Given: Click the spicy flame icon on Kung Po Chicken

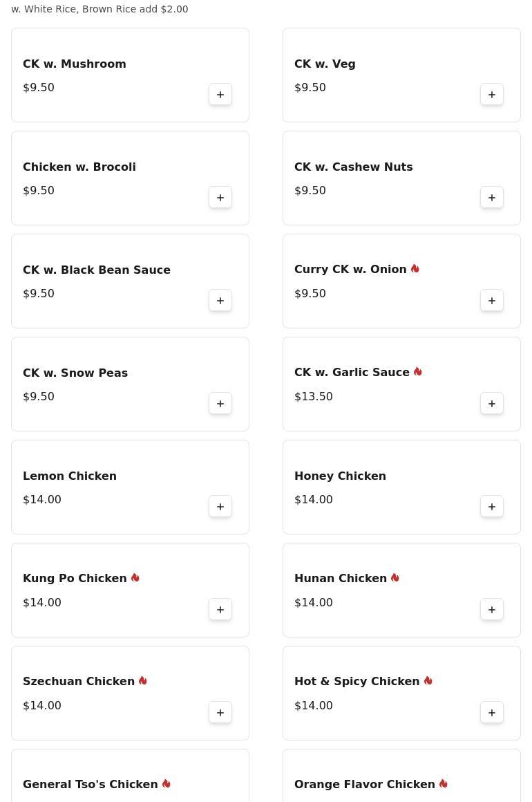Looking at the screenshot, I should coord(135,577).
